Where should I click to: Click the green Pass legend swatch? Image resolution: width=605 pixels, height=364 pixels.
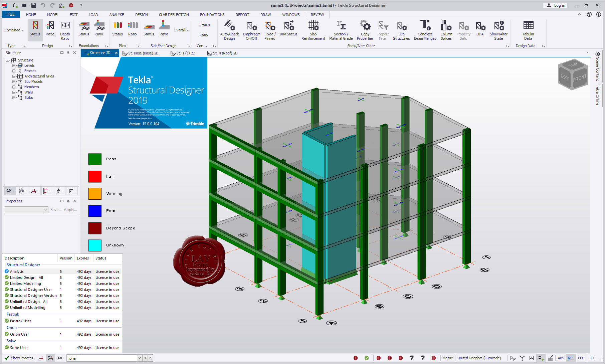[95, 159]
